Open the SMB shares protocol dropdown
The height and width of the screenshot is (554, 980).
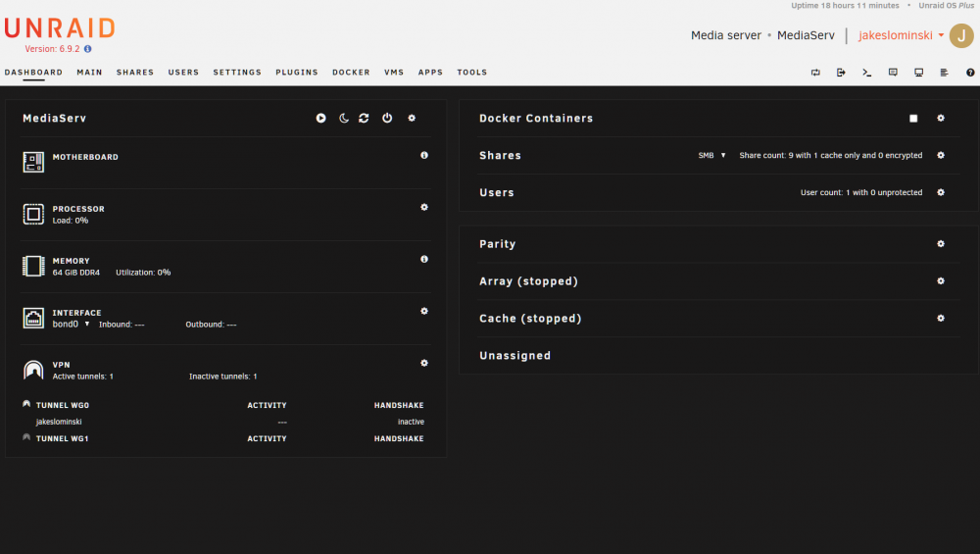(711, 155)
